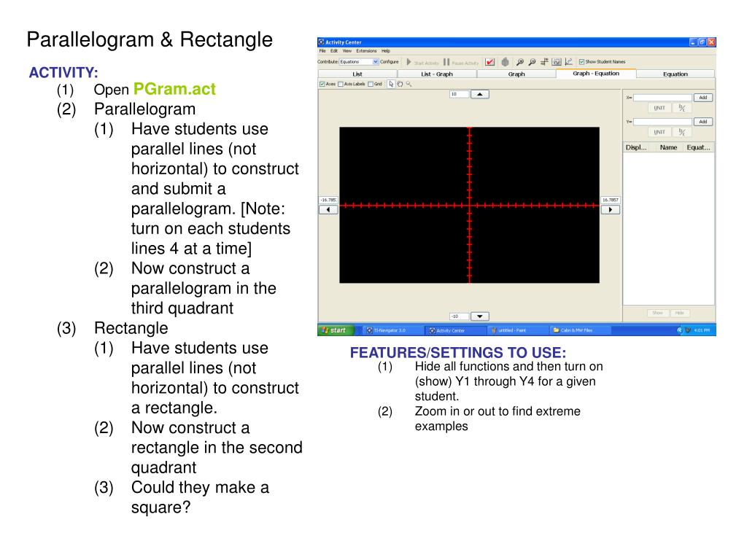747x560 pixels.
Task: Open the Extensions menu
Action: [x=366, y=51]
